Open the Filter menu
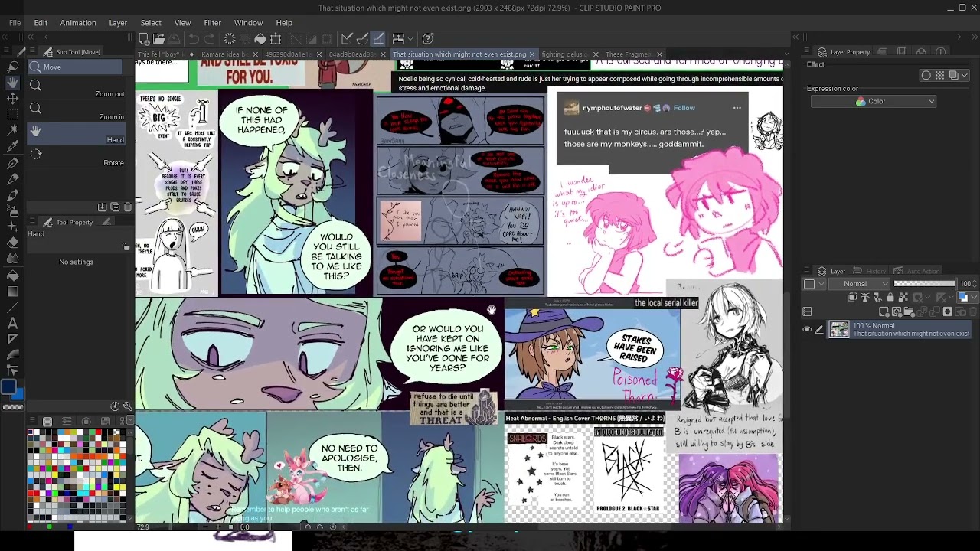The image size is (980, 551). point(212,23)
